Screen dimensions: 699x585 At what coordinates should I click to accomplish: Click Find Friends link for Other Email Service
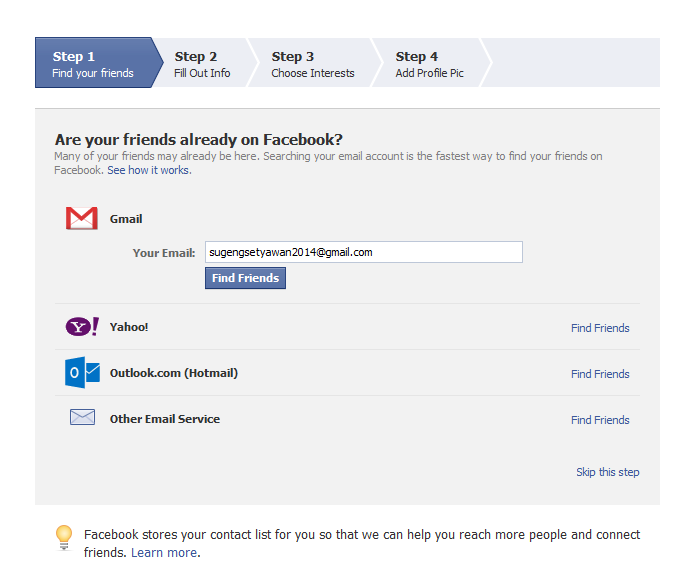point(600,420)
